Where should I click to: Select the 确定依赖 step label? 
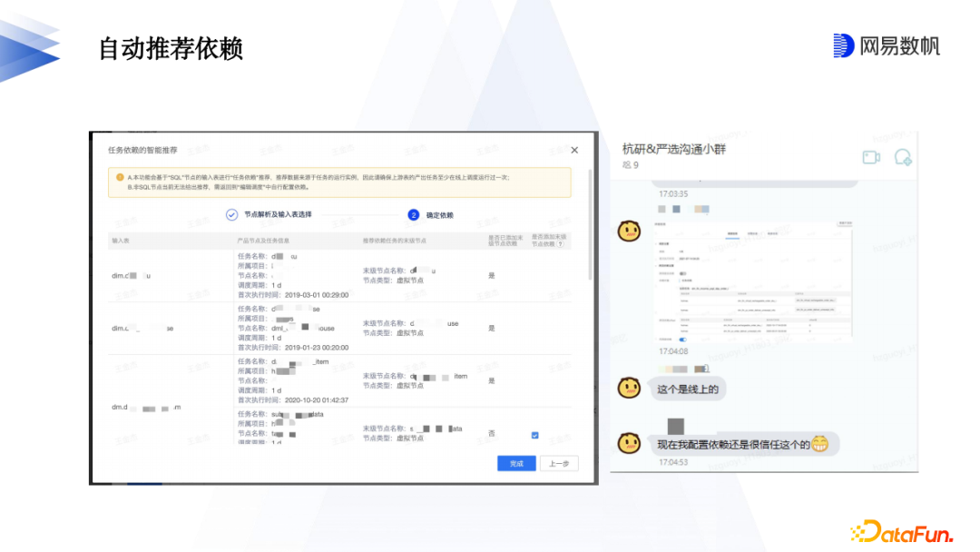coord(439,215)
